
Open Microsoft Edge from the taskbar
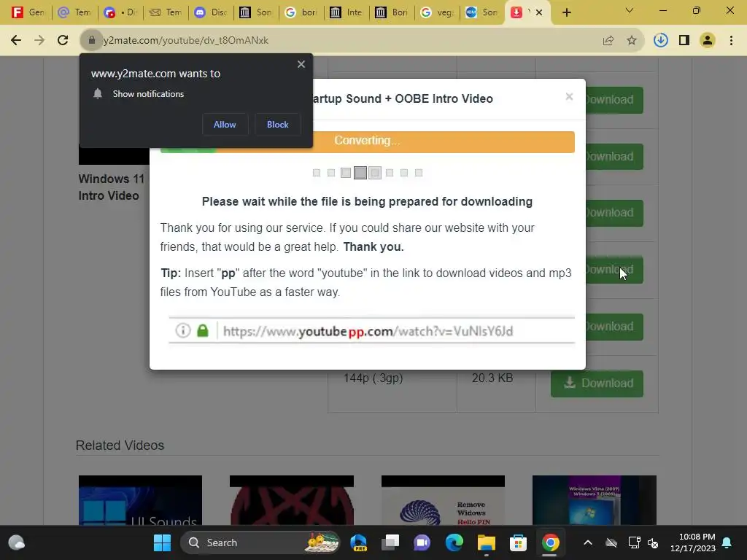click(454, 542)
